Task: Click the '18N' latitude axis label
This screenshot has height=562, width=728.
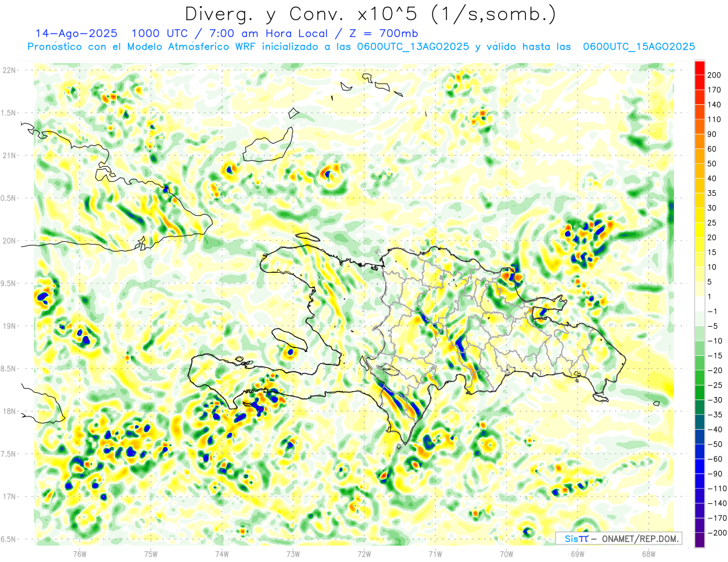Action: click(x=8, y=411)
